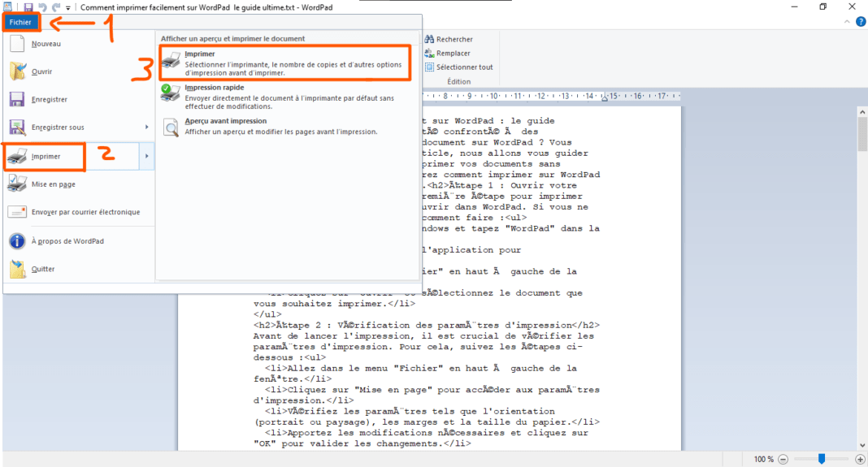Choose Imprimer option in the print submenu
The width and height of the screenshot is (868, 467).
click(285, 63)
